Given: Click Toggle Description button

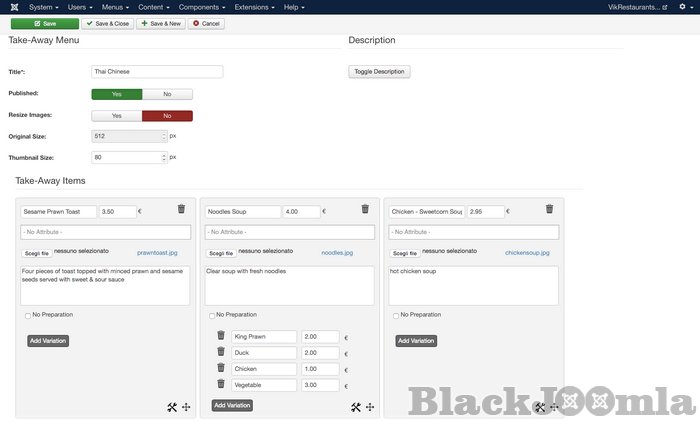Looking at the screenshot, I should point(379,72).
